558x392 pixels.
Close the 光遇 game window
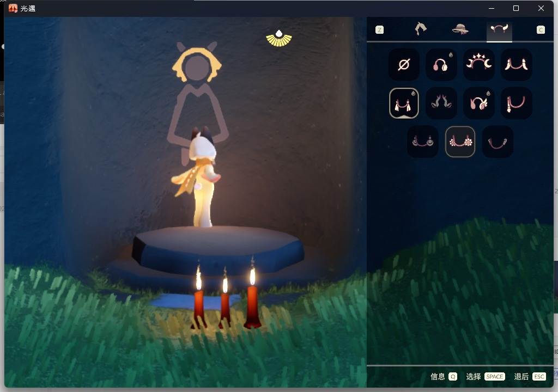pyautogui.click(x=541, y=8)
